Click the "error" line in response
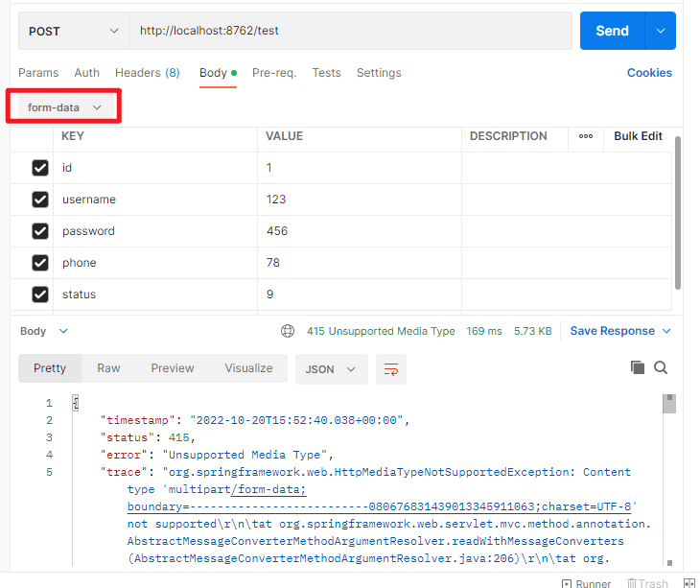The height and width of the screenshot is (588, 700). tap(217, 455)
